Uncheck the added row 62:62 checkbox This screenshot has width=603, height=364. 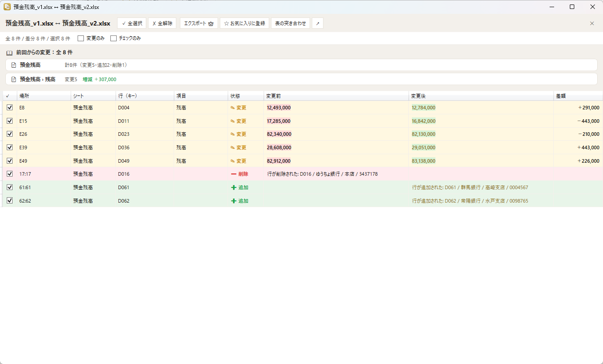9,201
